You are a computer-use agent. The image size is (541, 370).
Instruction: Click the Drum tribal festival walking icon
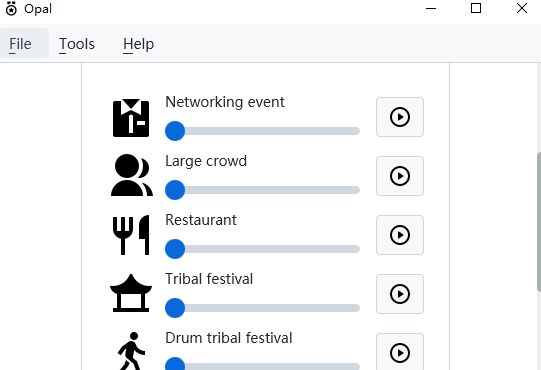131,351
